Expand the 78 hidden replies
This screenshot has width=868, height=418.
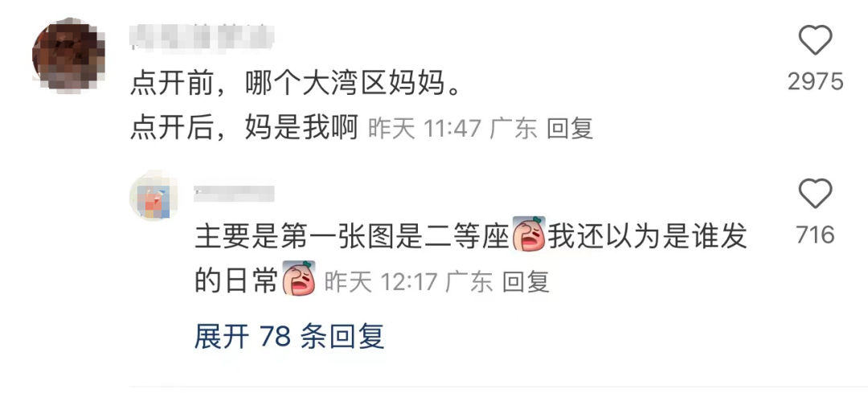point(289,336)
